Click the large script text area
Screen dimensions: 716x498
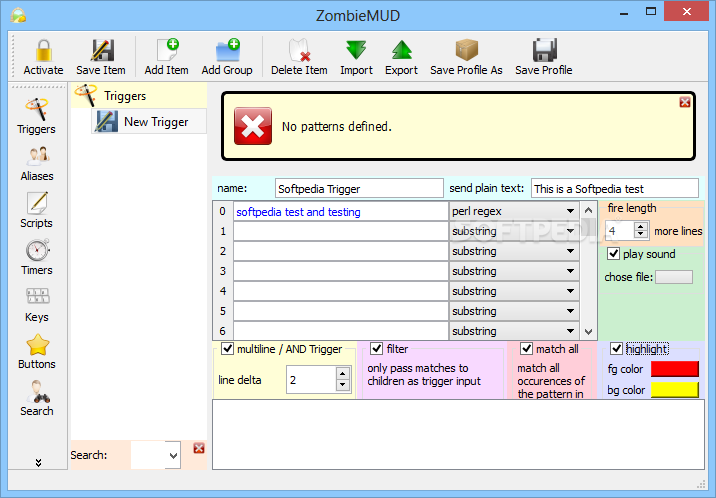[458, 435]
